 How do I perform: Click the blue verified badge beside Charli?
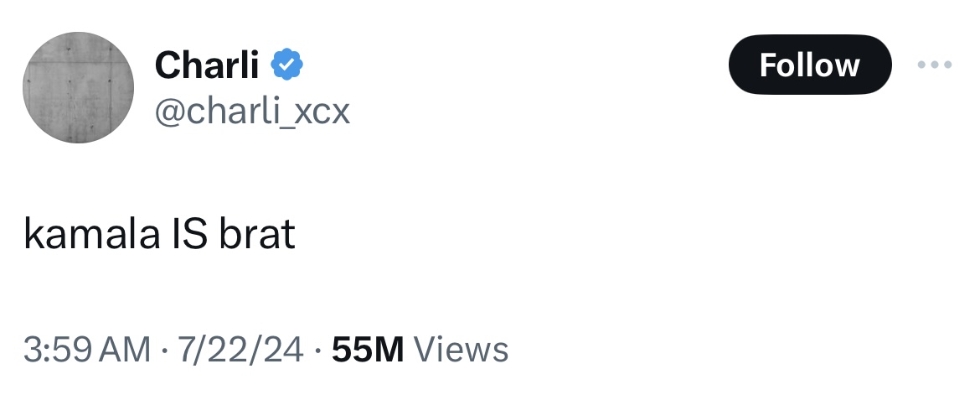pos(287,65)
